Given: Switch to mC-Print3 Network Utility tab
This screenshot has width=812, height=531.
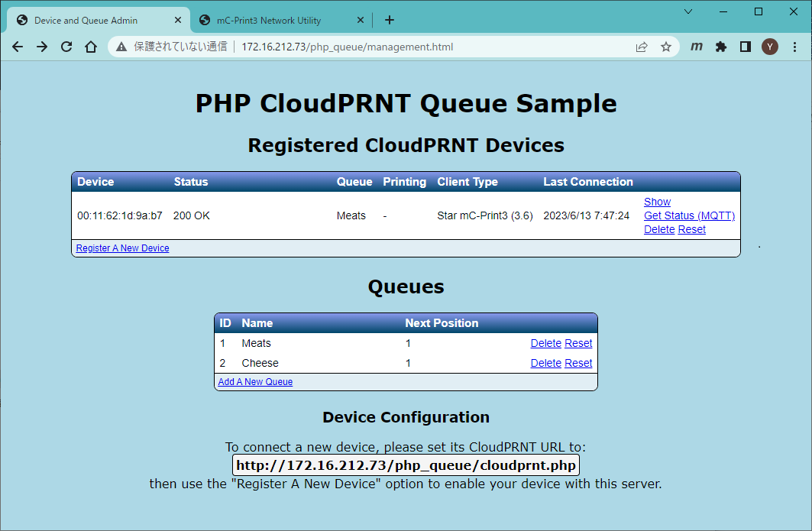Looking at the screenshot, I should (x=280, y=21).
